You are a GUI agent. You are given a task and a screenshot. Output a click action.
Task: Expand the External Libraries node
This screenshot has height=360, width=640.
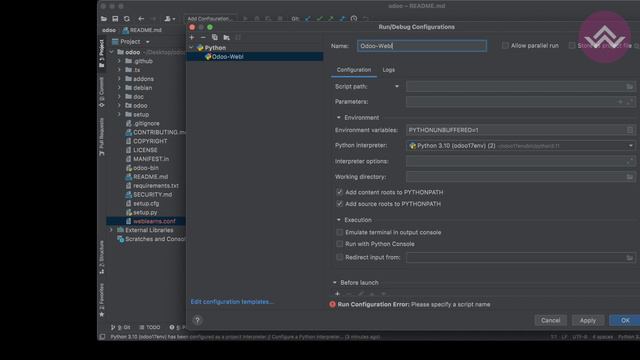[x=111, y=230]
